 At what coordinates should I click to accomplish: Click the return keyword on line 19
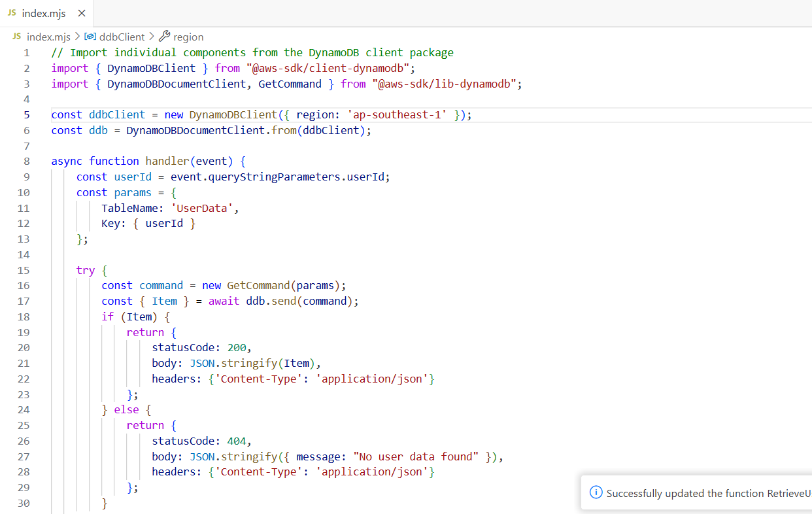145,332
